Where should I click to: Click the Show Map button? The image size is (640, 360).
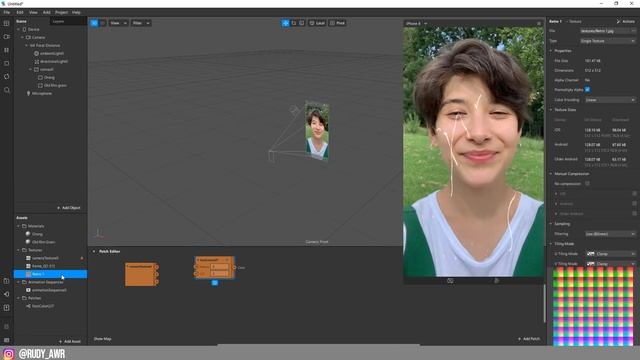click(x=102, y=339)
